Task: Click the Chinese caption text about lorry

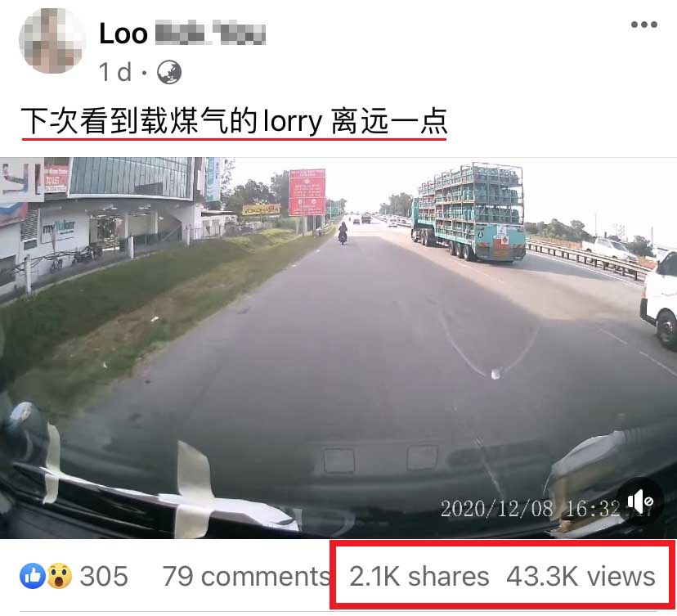Action: pos(234,121)
